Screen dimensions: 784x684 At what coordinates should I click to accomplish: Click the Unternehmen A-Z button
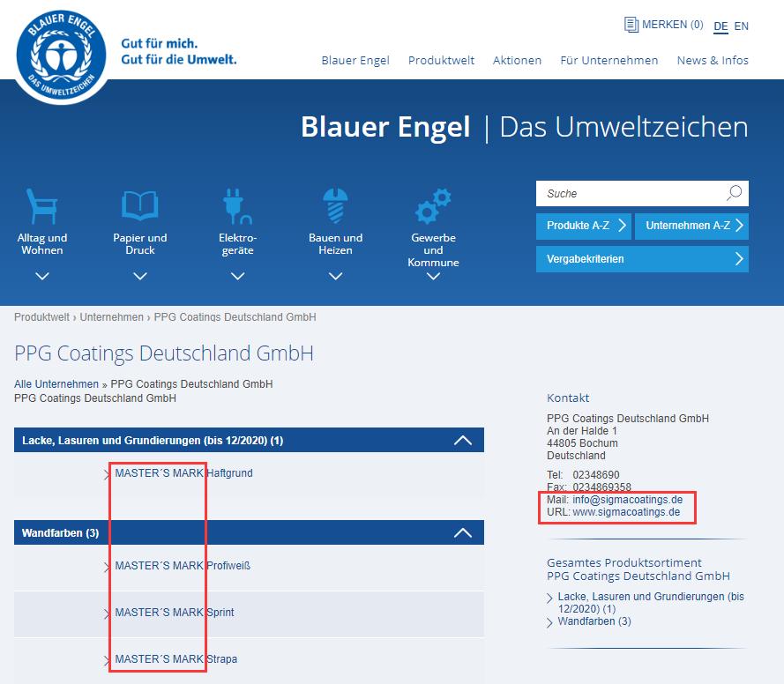(691, 226)
